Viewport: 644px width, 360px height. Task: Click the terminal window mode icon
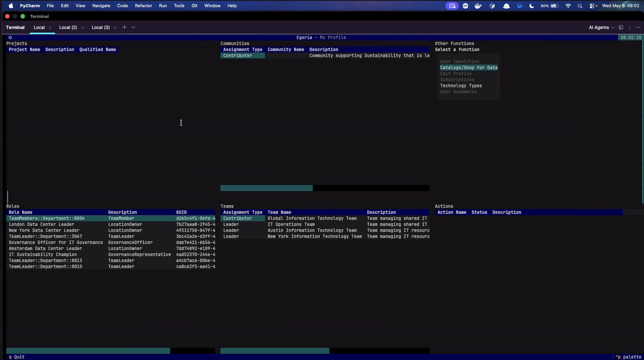coord(621,27)
